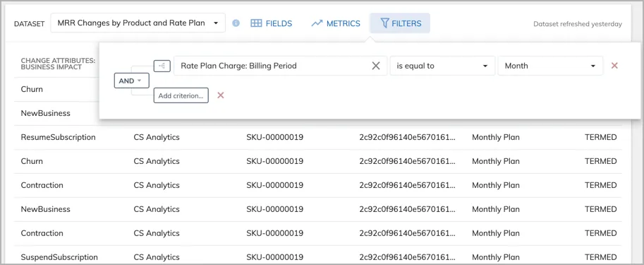Click the Change Attributes: Business Impact column header
Screen dimensions: 644x265
pos(58,64)
